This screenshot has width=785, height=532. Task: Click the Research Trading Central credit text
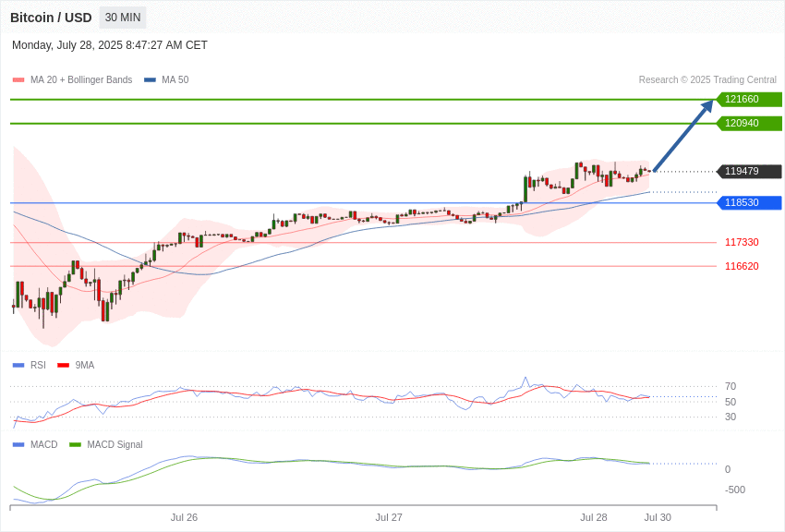click(707, 80)
